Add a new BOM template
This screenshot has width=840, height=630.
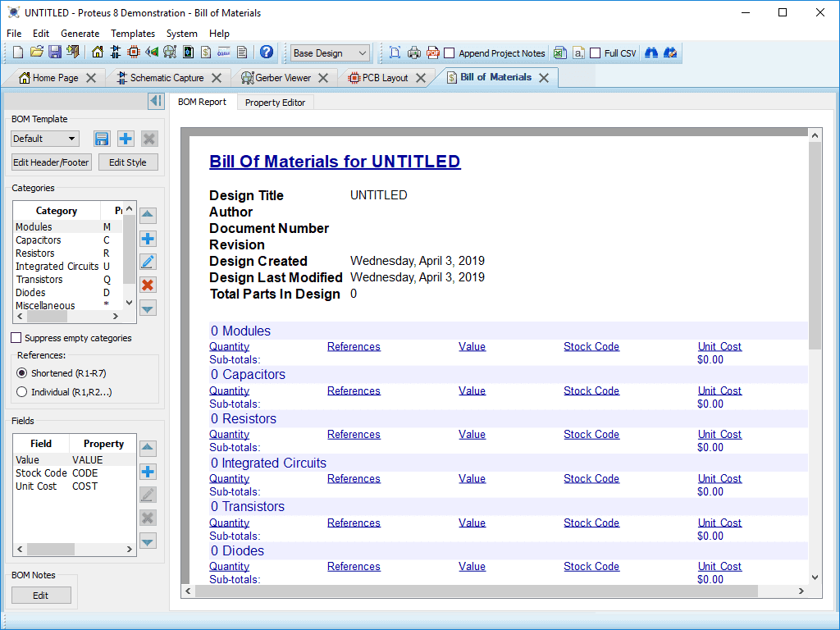(126, 139)
